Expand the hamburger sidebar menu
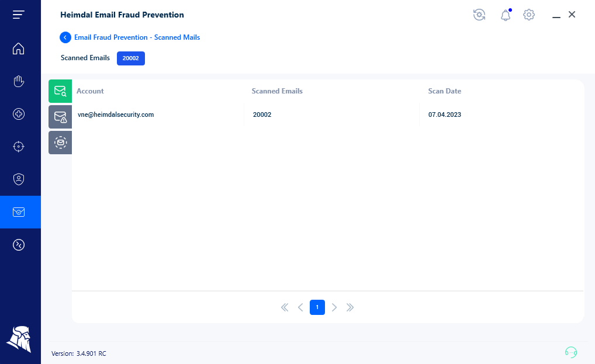Viewport: 595px width, 364px height. (x=18, y=15)
